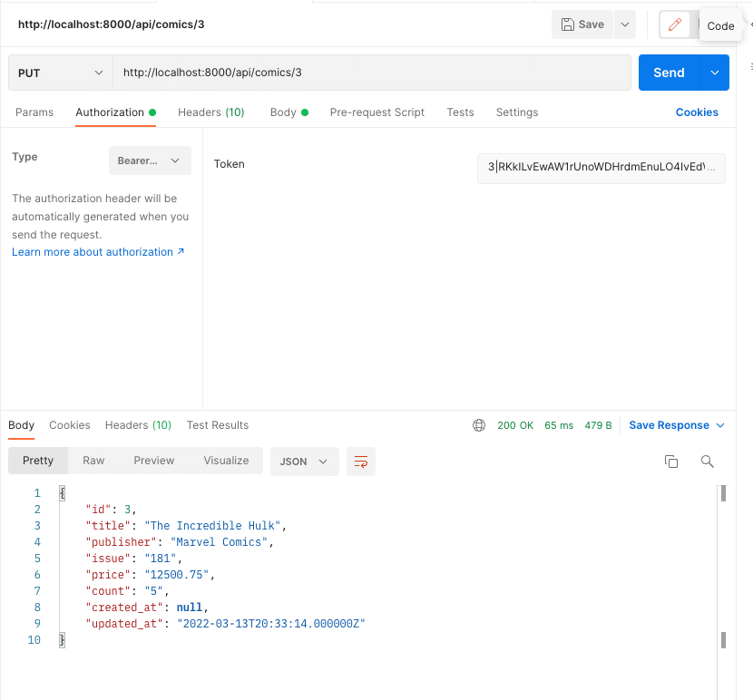Click the Token input field
This screenshot has height=700, width=753.
[x=601, y=167]
